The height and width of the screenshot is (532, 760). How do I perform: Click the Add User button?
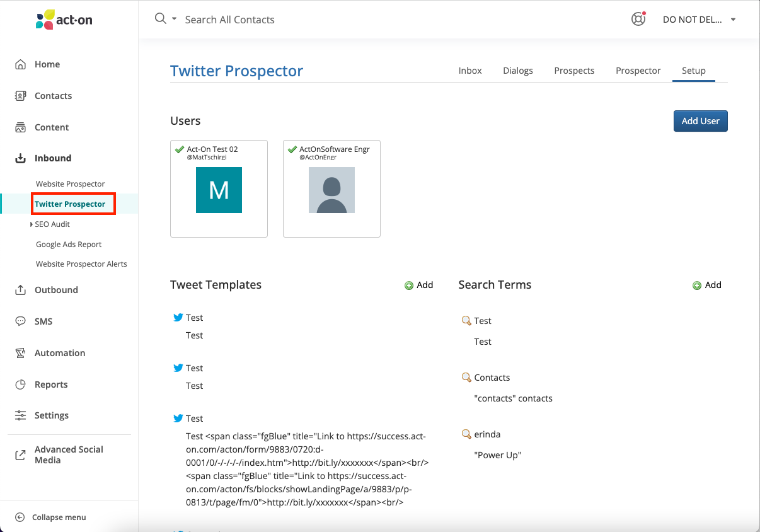coord(700,121)
